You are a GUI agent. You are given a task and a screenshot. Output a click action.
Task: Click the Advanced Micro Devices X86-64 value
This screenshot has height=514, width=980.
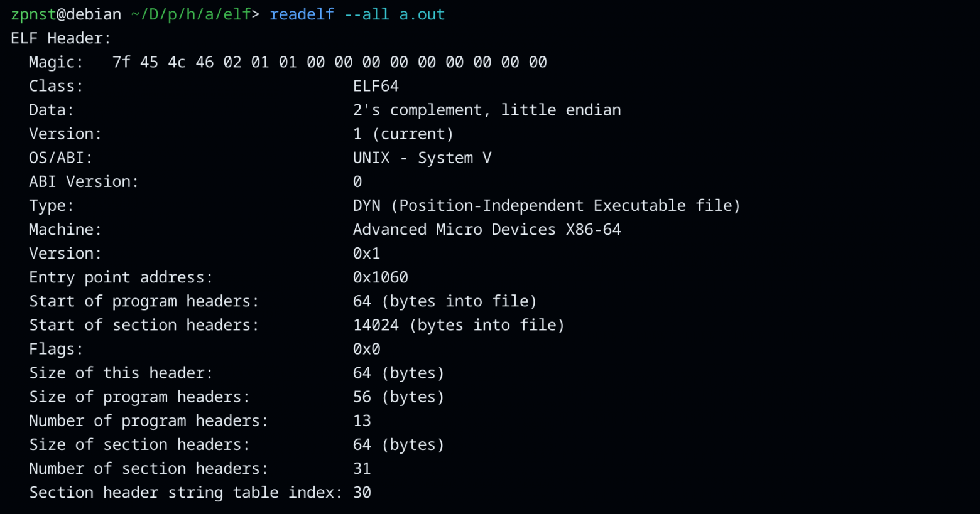(486, 229)
